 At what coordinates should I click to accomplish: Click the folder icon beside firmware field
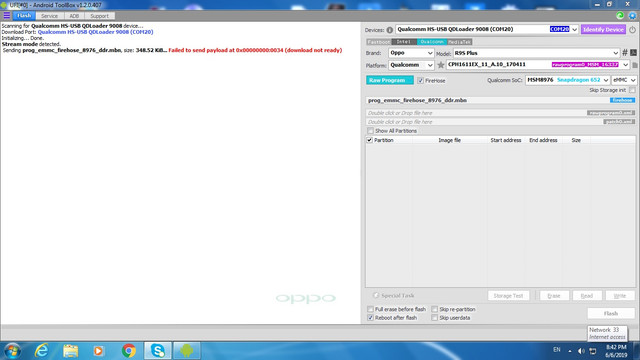click(x=635, y=65)
